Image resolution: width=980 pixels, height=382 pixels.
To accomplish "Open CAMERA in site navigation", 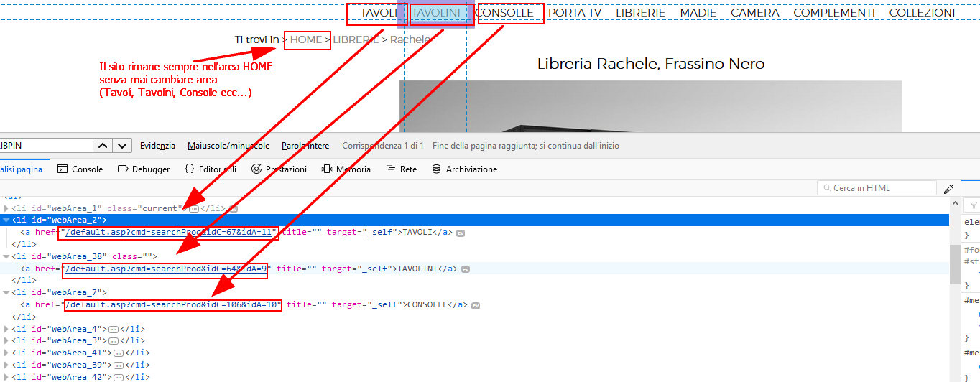I will pos(755,13).
